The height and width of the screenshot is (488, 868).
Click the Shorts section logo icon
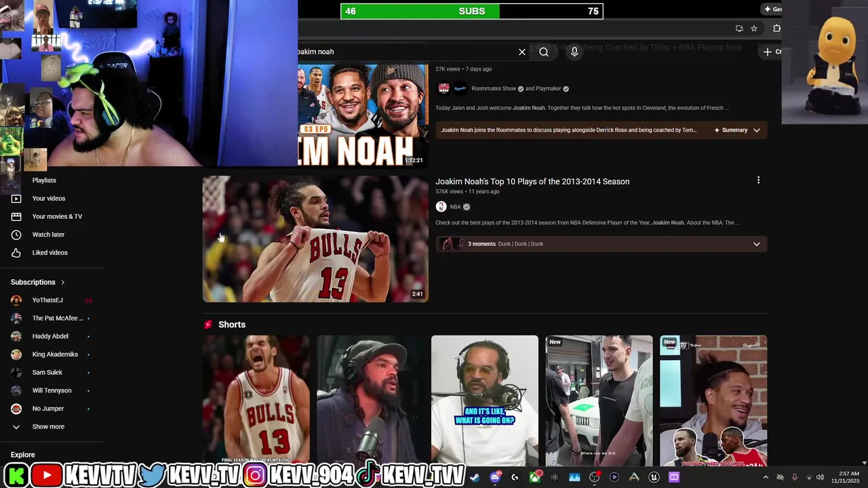pyautogui.click(x=208, y=325)
